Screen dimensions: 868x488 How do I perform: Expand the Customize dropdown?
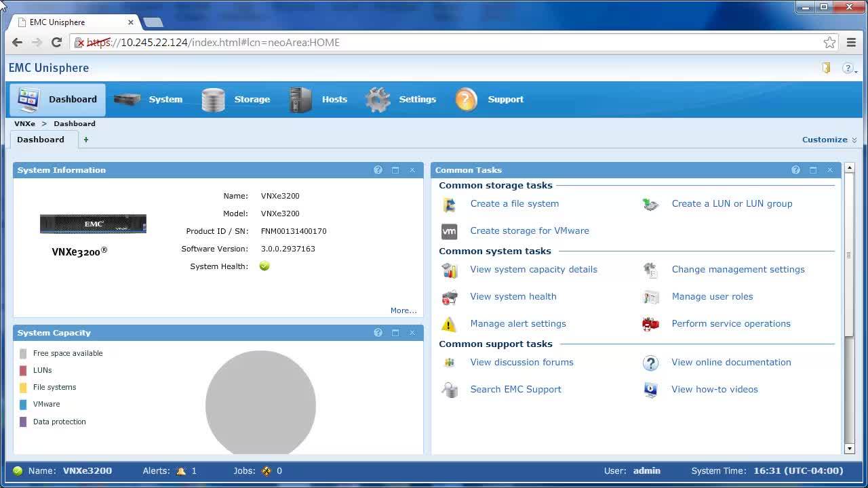[829, 140]
